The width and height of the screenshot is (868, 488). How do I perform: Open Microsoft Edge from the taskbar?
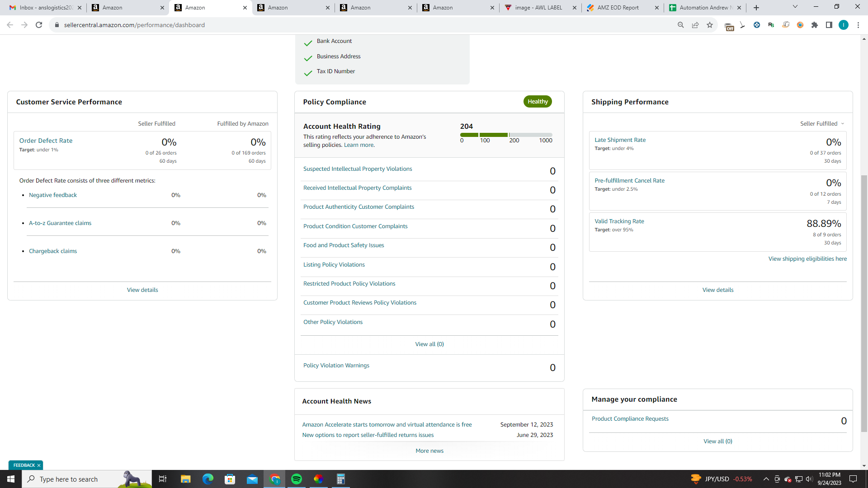[x=208, y=479]
